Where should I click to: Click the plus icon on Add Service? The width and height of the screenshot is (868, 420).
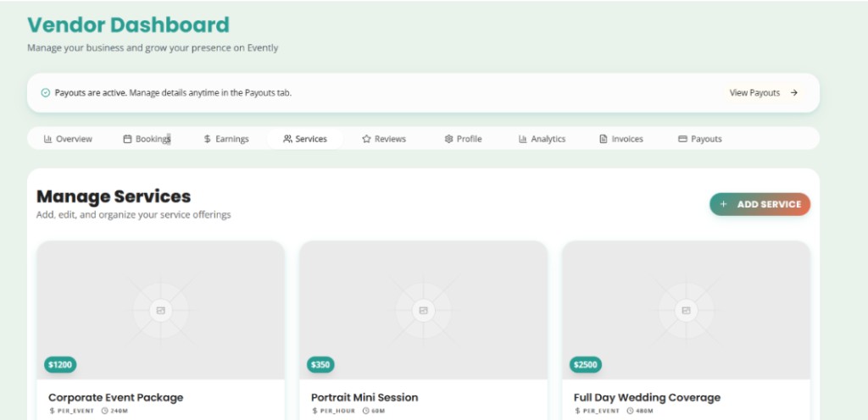point(723,204)
